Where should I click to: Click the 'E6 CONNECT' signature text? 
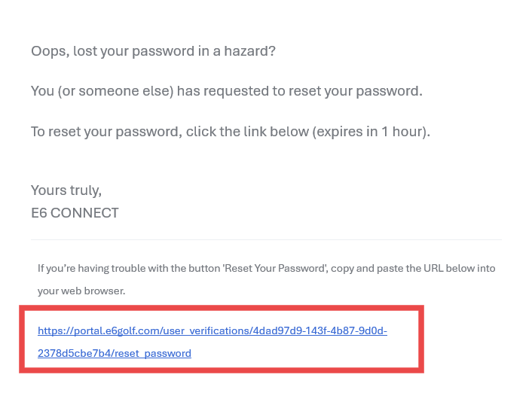(75, 213)
